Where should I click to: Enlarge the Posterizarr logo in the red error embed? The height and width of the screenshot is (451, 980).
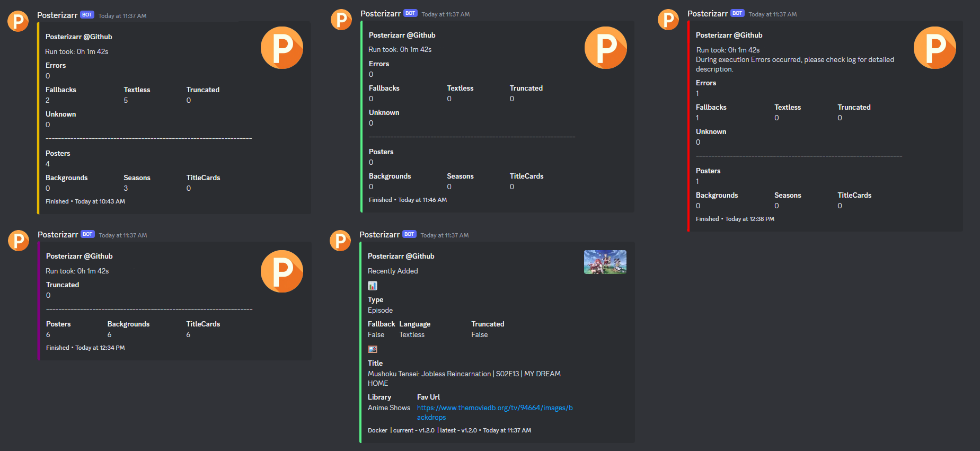point(934,48)
